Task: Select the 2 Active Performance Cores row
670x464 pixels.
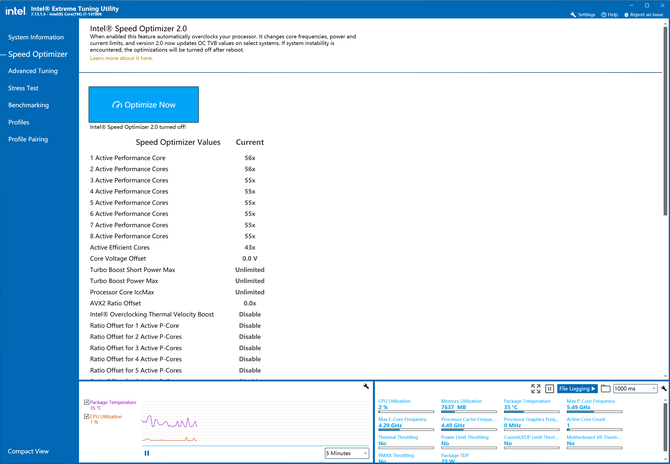Action: 177,169
